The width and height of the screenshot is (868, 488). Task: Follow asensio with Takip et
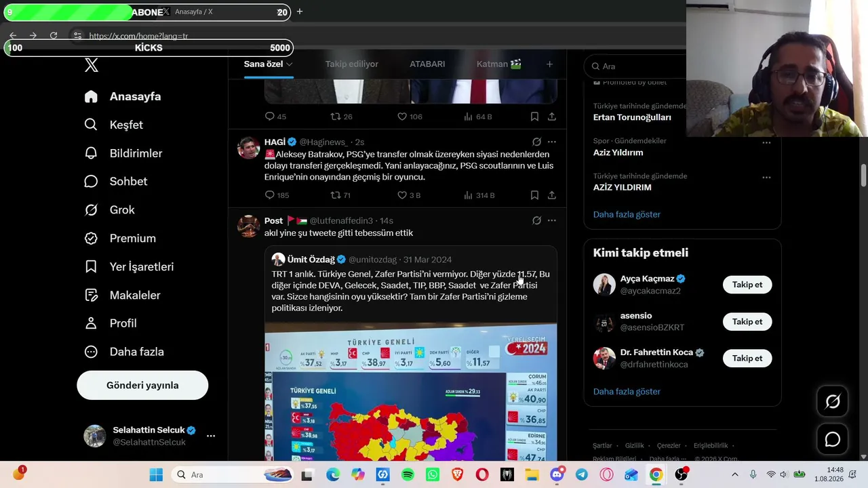[747, 322]
